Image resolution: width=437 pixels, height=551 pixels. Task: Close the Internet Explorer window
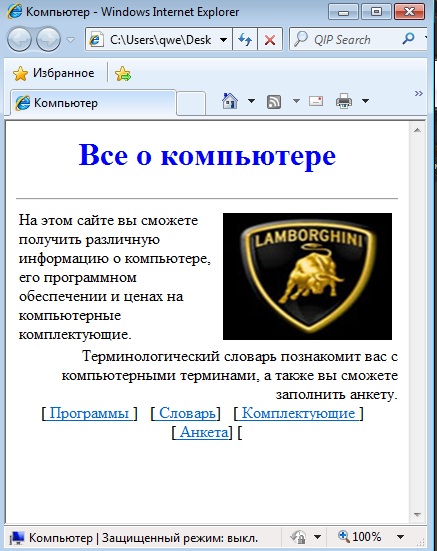point(409,12)
